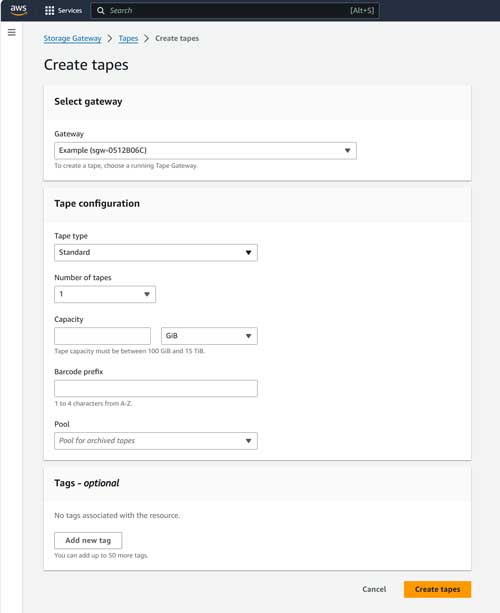Click the Add new tag button
Image resolution: width=500 pixels, height=613 pixels.
(x=88, y=540)
